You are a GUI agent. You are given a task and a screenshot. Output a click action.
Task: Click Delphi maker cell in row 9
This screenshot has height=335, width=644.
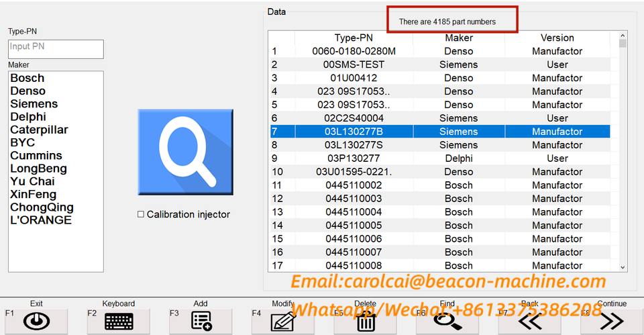pyautogui.click(x=459, y=158)
